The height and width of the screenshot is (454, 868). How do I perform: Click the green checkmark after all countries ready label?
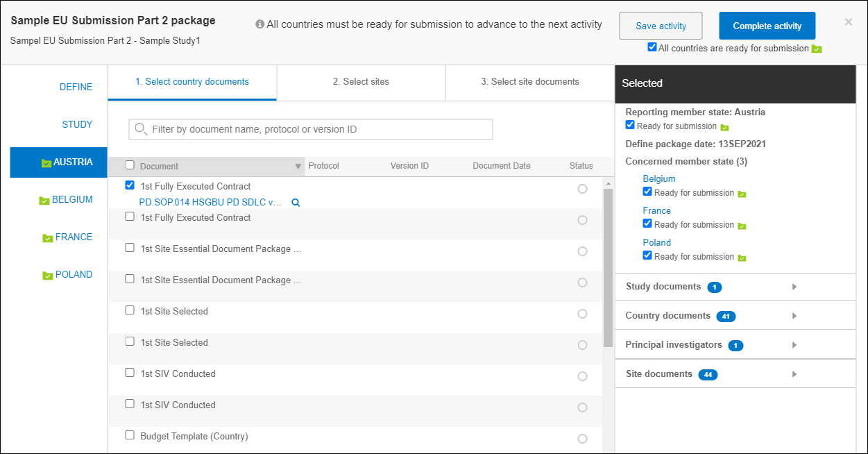(817, 49)
